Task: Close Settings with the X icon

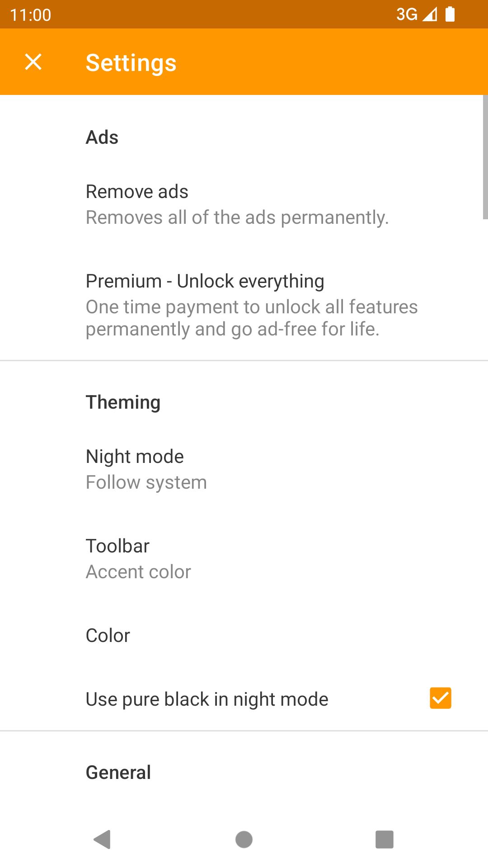Action: click(x=33, y=62)
